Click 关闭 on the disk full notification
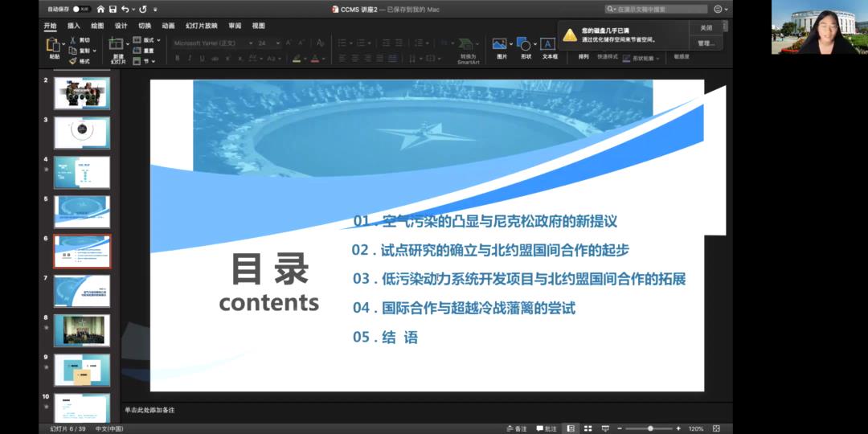 pyautogui.click(x=706, y=27)
